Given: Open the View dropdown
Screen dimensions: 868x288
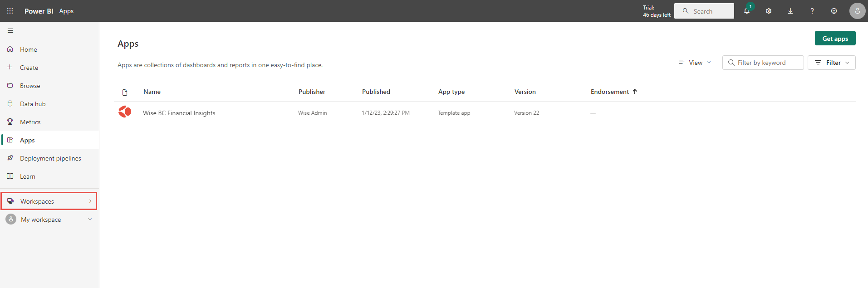Looking at the screenshot, I should point(695,63).
